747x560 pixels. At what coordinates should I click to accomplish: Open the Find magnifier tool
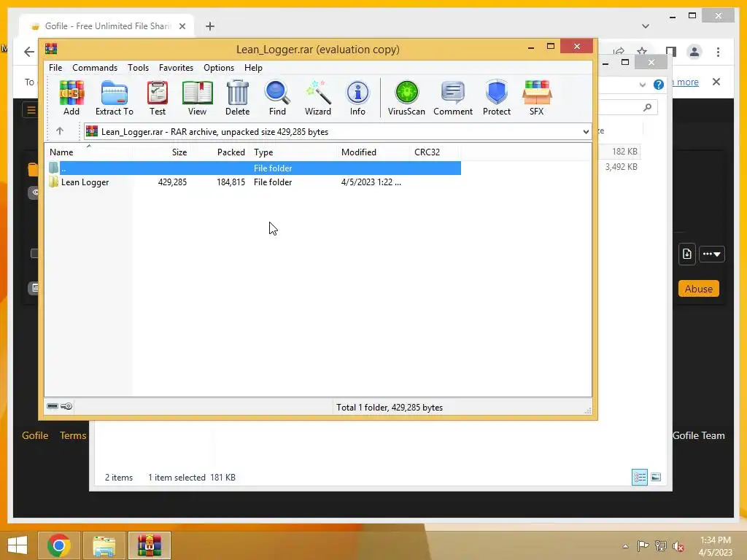(277, 98)
